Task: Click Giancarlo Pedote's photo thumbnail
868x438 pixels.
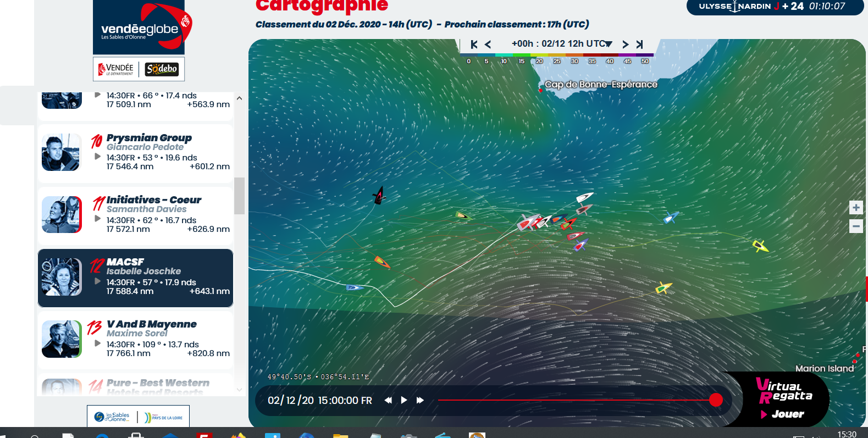Action: (x=62, y=152)
